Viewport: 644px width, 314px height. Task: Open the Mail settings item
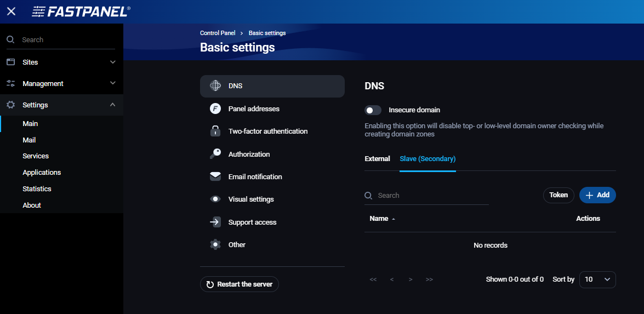click(x=29, y=140)
